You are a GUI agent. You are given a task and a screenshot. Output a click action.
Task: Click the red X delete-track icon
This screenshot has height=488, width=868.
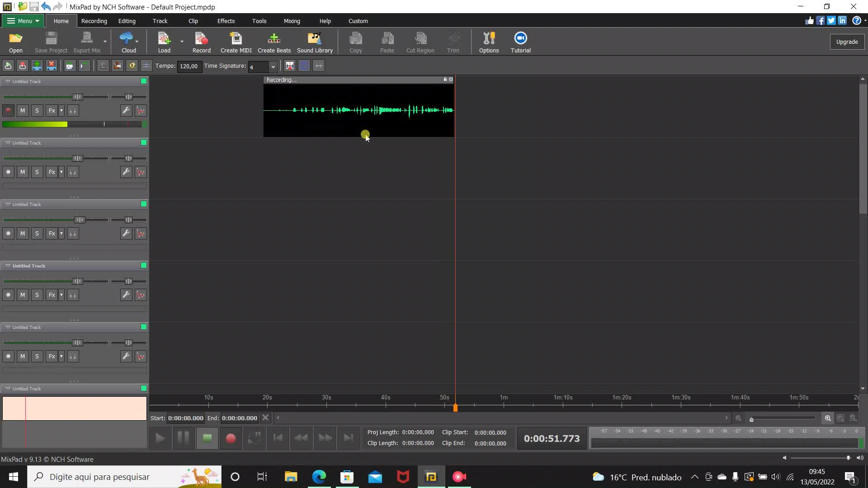[52, 66]
